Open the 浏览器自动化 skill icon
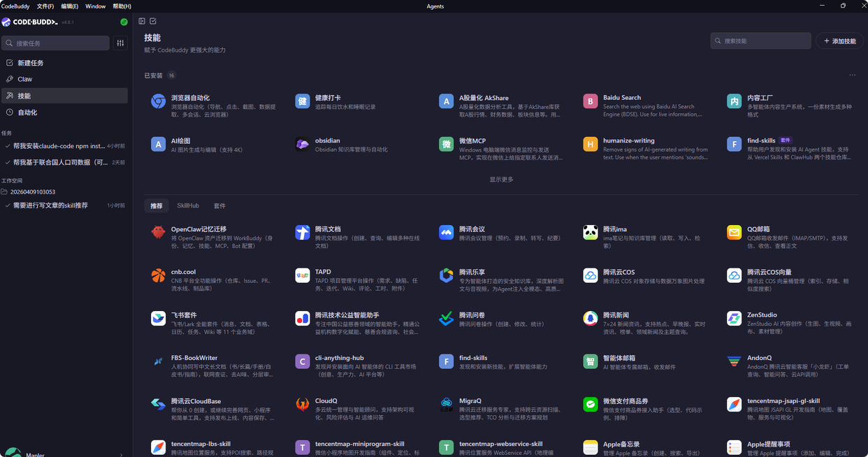Image resolution: width=868 pixels, height=457 pixels. (x=159, y=101)
